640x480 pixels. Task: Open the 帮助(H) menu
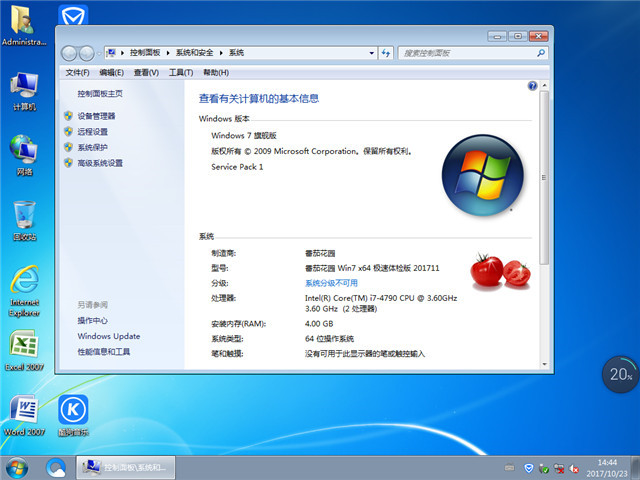pos(216,73)
